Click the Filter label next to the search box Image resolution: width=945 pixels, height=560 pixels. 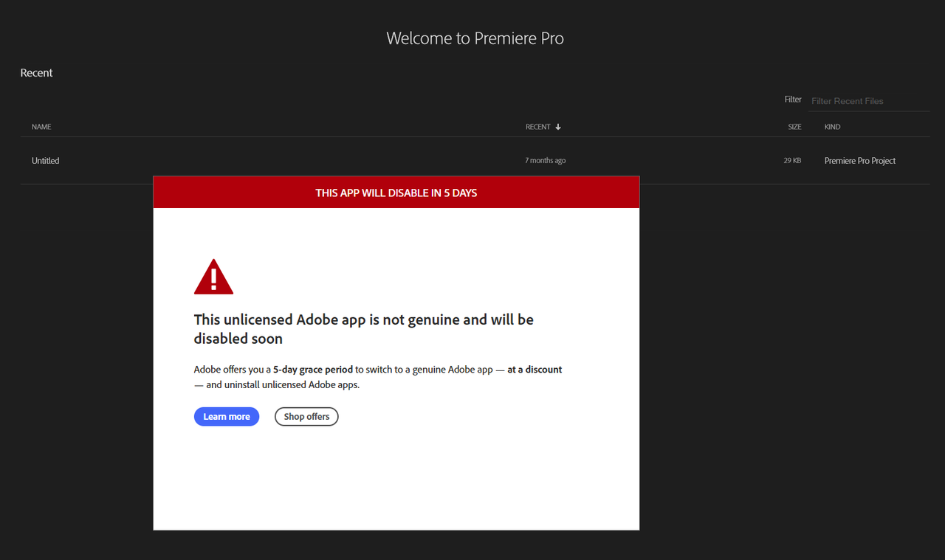(793, 99)
